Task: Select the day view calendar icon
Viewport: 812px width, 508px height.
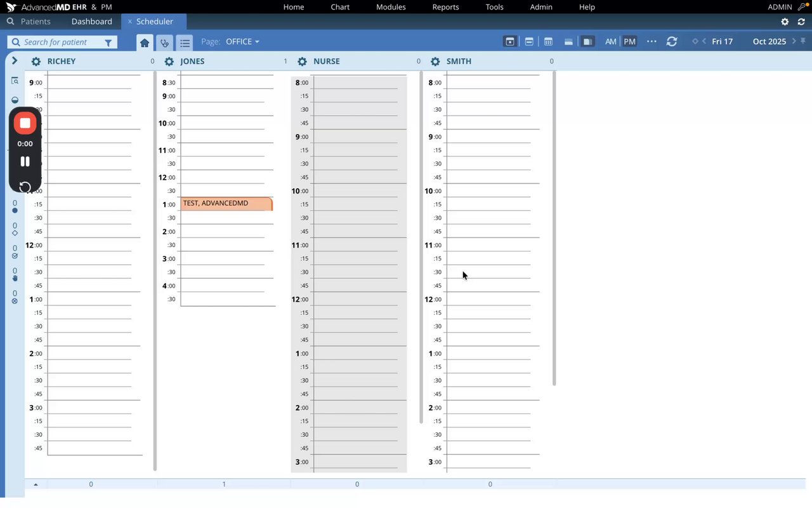Action: (509, 42)
